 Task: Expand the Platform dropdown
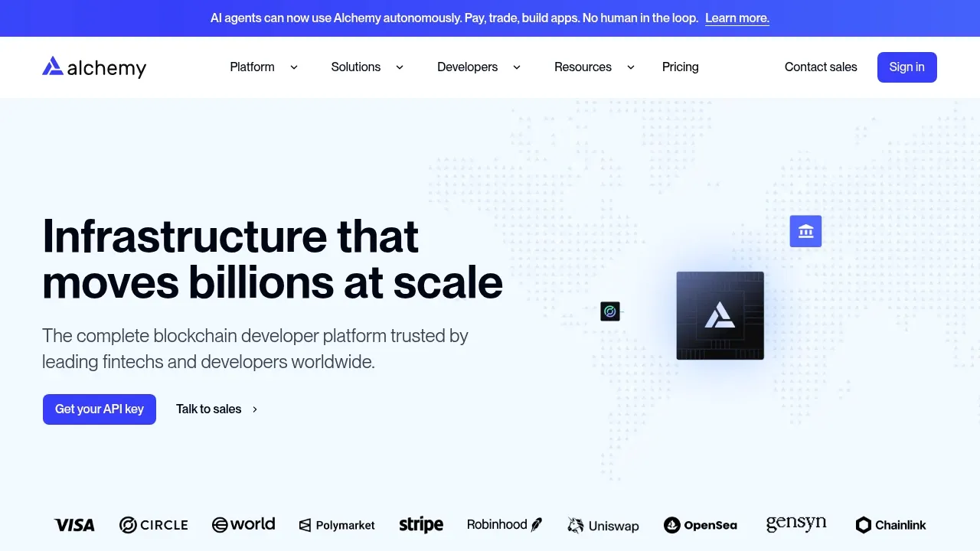[x=252, y=67]
